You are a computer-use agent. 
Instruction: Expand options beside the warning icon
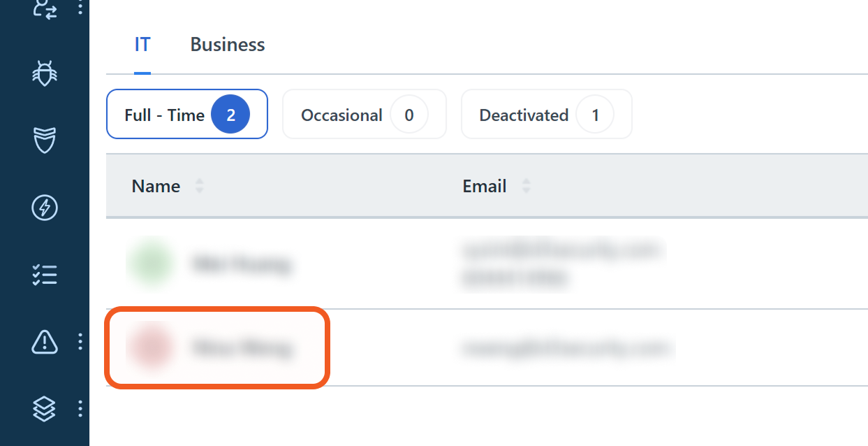[x=80, y=342]
